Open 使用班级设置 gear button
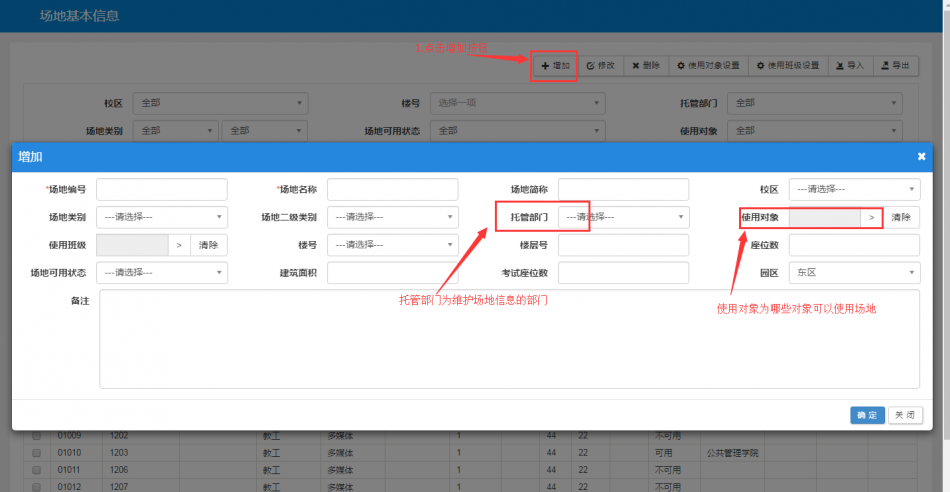Image resolution: width=950 pixels, height=492 pixels. click(787, 66)
